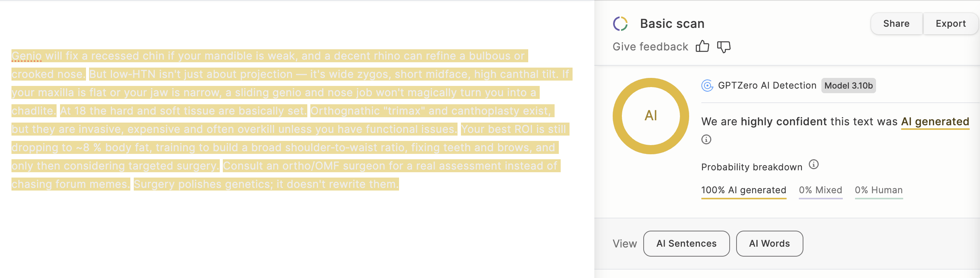The height and width of the screenshot is (278, 980).
Task: Toggle the AI Words view
Action: point(769,244)
